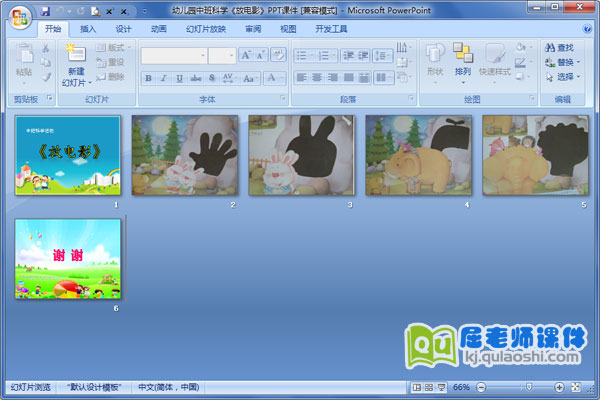Click Convert to SmartArt icon

pos(404,77)
